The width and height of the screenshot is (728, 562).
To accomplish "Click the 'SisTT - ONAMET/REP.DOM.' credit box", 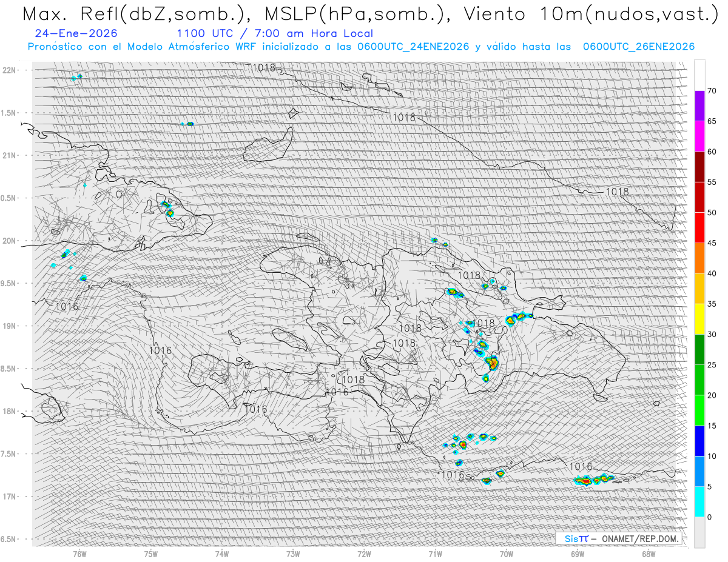I will point(620,538).
